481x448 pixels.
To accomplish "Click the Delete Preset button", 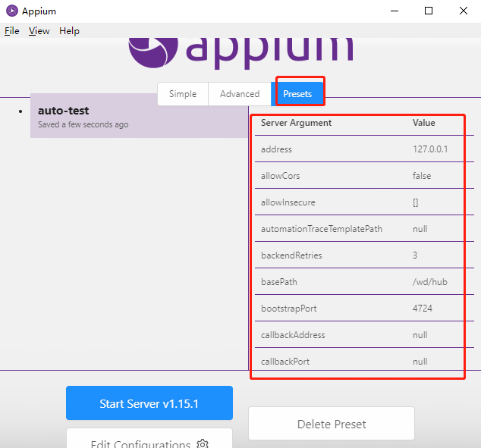I will point(332,424).
